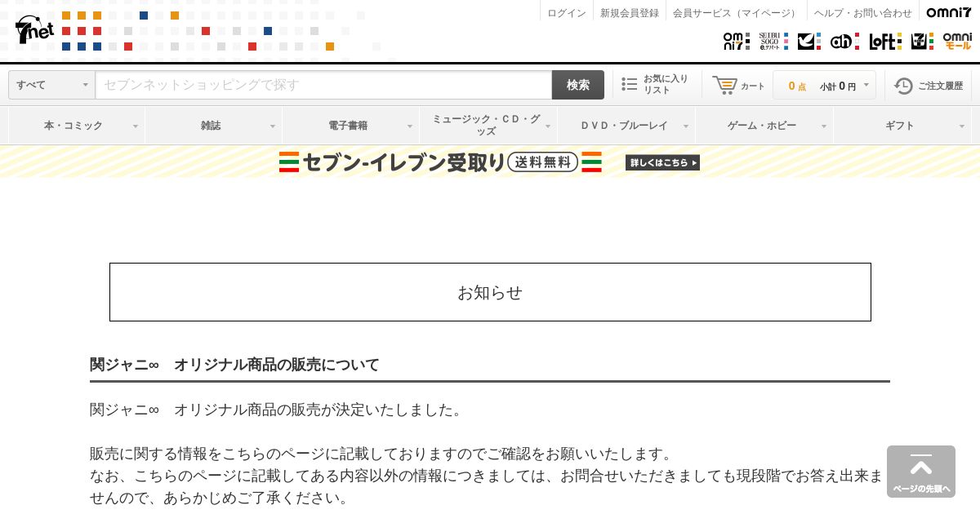Open the ギフト category

[x=900, y=126]
